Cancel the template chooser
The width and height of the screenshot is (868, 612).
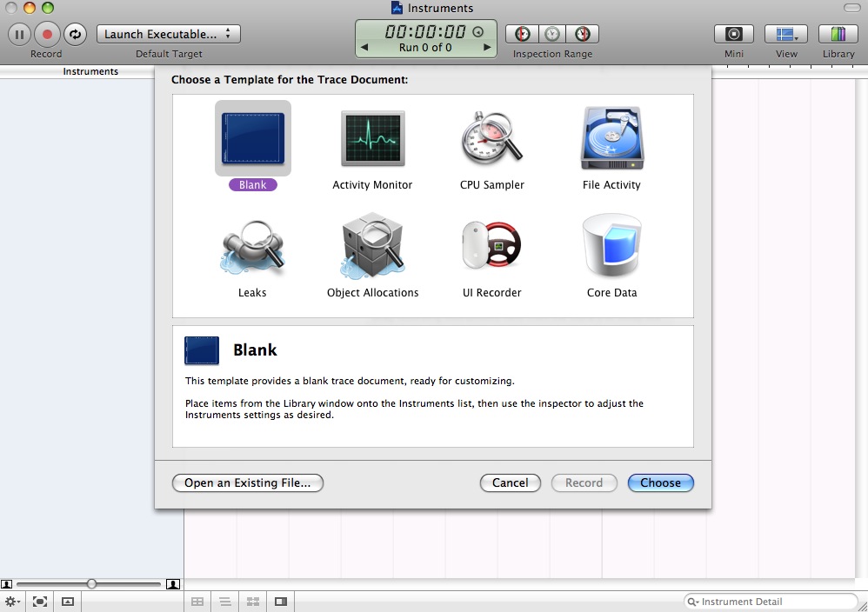(510, 482)
